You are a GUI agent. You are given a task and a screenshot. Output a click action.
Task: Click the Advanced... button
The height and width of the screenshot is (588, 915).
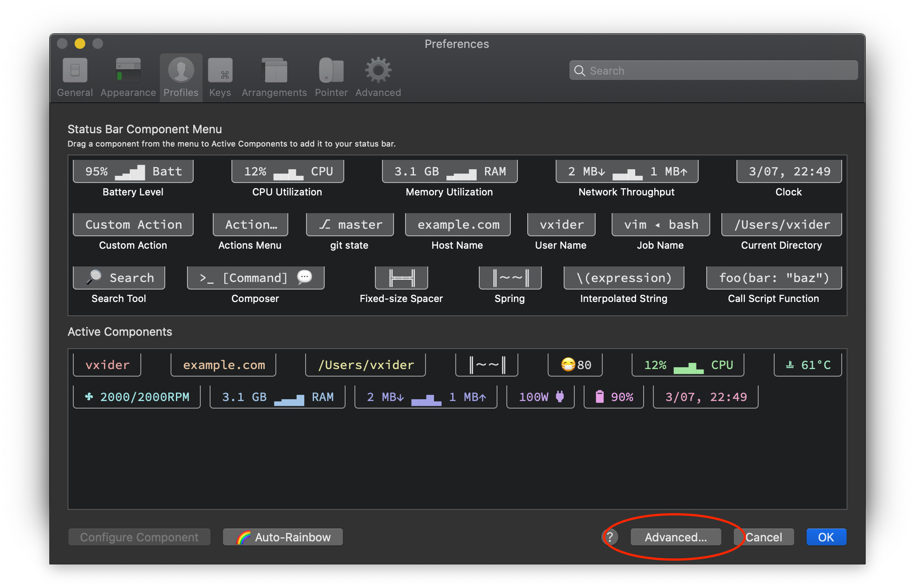675,537
